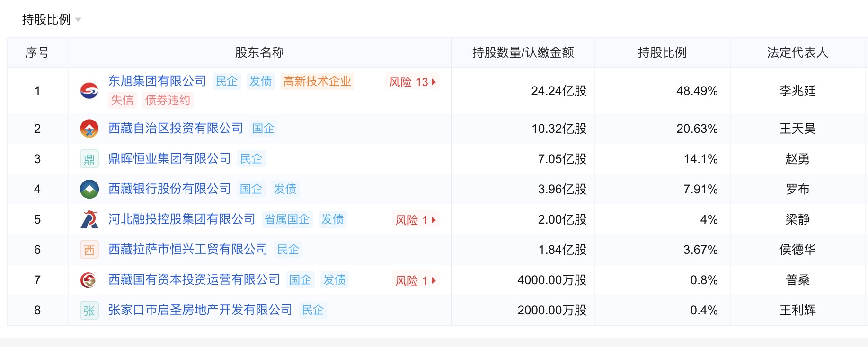This screenshot has height=347, width=868.
Task: Click legal representative 侯德华
Action: (x=797, y=250)
